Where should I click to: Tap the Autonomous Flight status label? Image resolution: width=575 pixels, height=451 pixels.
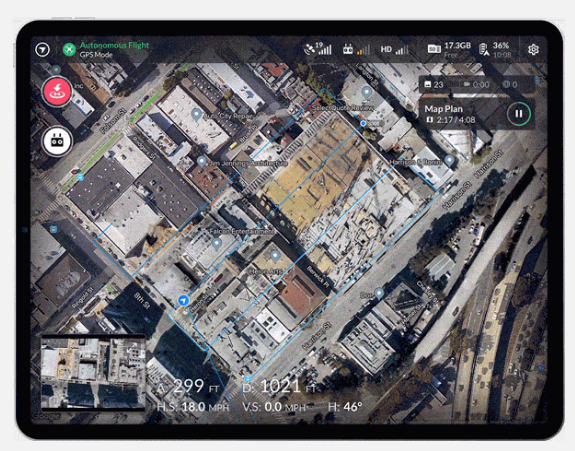[114, 45]
